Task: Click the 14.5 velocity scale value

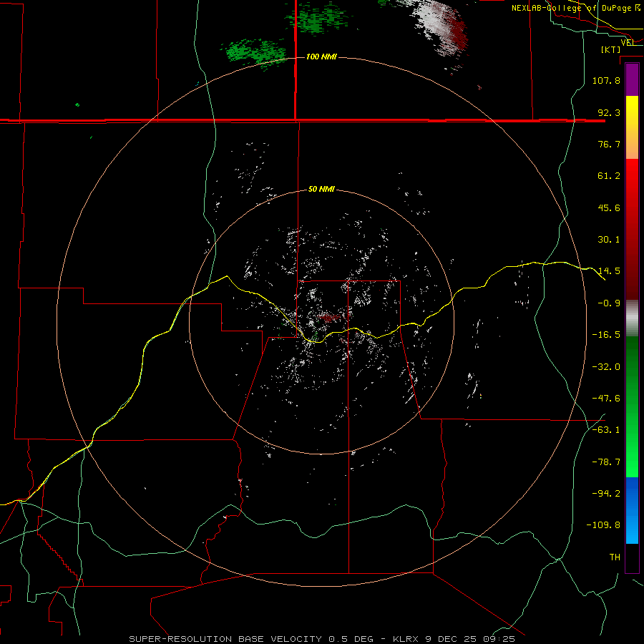Action: [609, 271]
